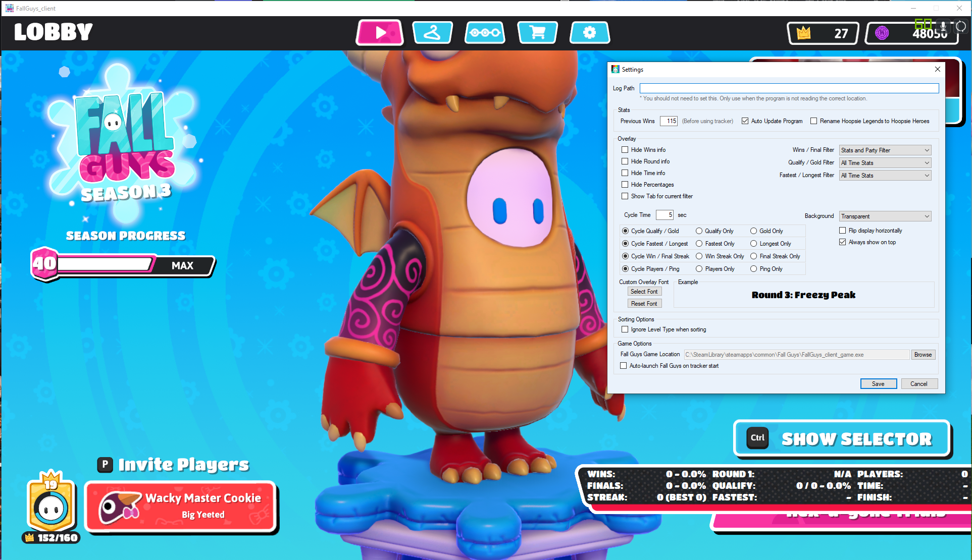Click Browse next to Fall Guys Game Location

point(923,354)
